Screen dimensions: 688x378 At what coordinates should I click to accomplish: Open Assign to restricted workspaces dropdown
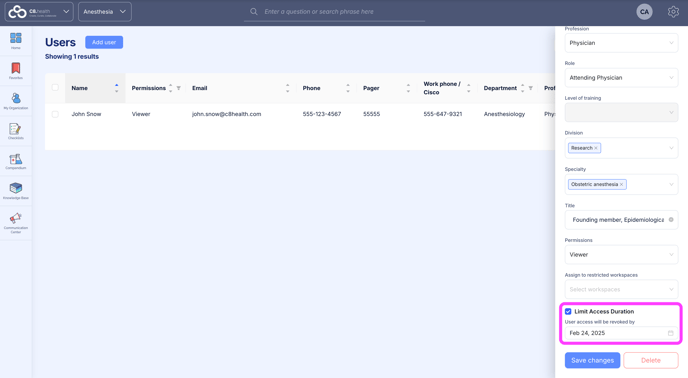pos(621,289)
